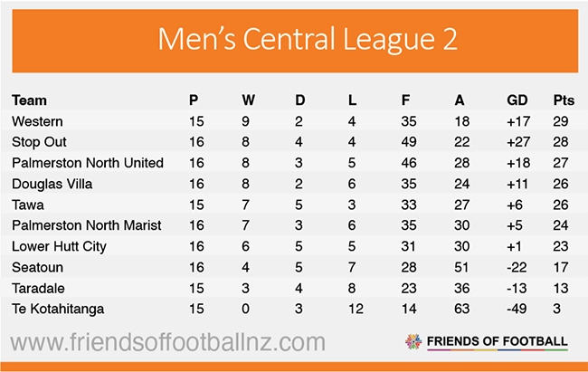Image resolution: width=588 pixels, height=372 pixels.
Task: Select the Taradale team name
Action: pyautogui.click(x=39, y=288)
